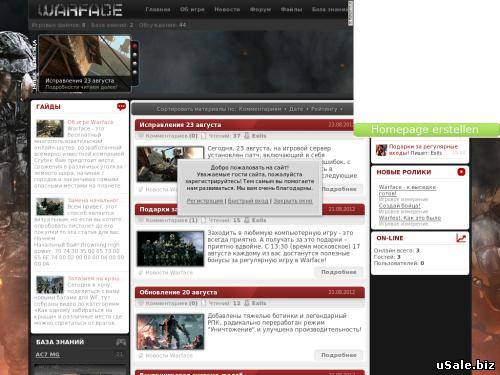500x375 pixels.
Task: Click Быстрый вход in the welcome popup
Action: click(248, 201)
